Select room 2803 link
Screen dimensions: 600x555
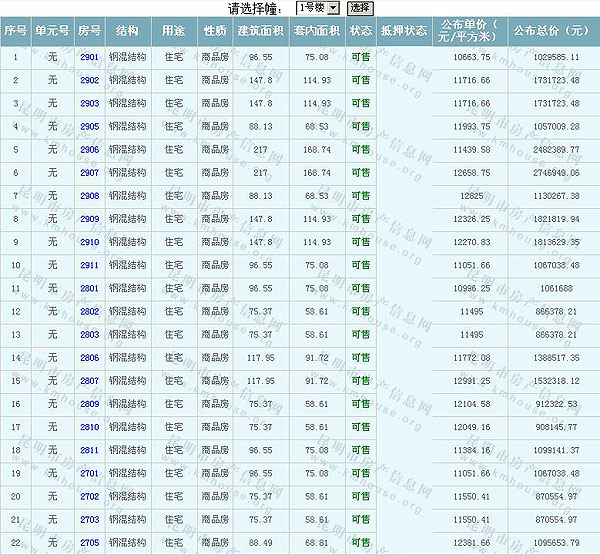point(90,335)
